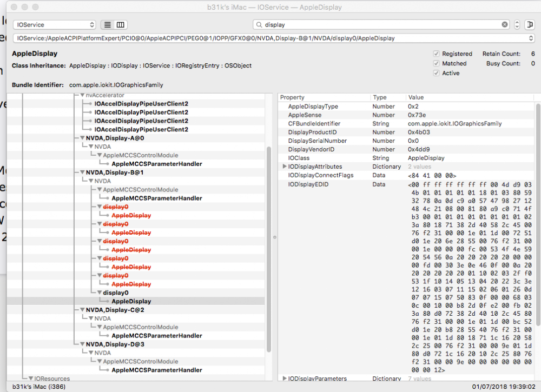Sort by the Value column header
The width and height of the screenshot is (541, 392).
pos(470,97)
